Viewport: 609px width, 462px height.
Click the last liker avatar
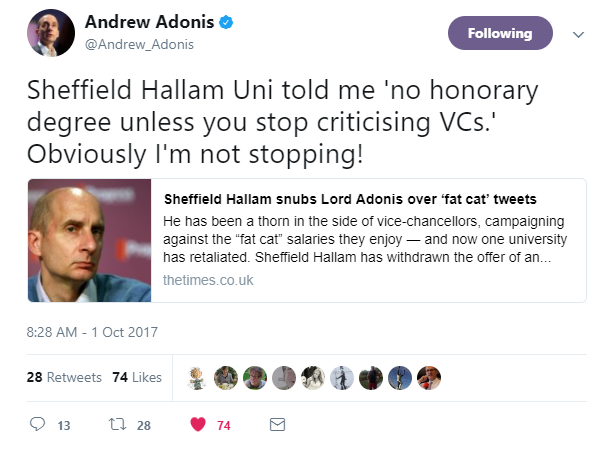[x=429, y=377]
